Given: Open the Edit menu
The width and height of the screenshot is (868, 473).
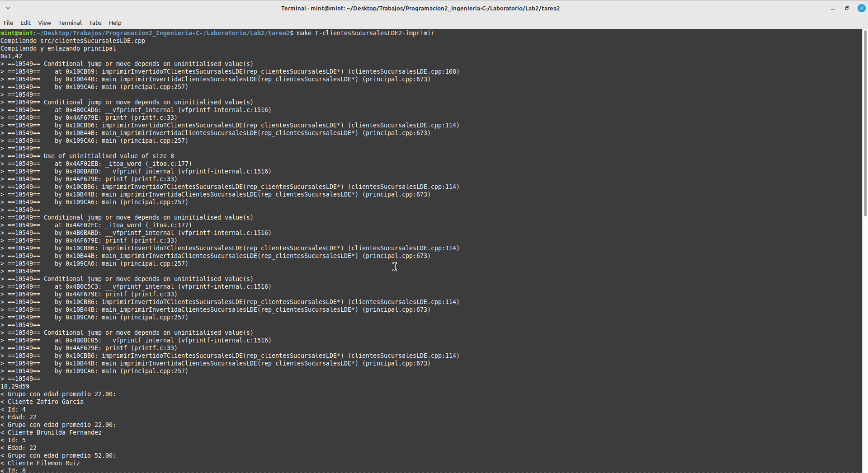Looking at the screenshot, I should [x=25, y=23].
